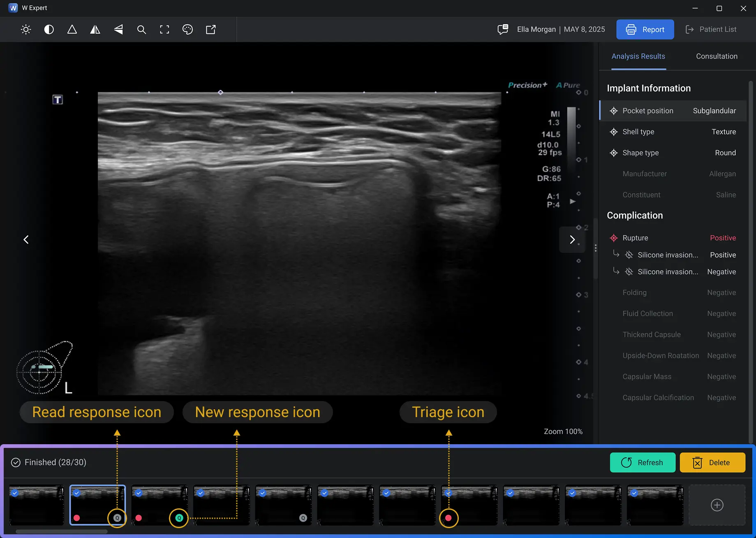Screen dimensions: 756x538
Task: Click the brightness sun icon in toolbar
Action: 26,30
